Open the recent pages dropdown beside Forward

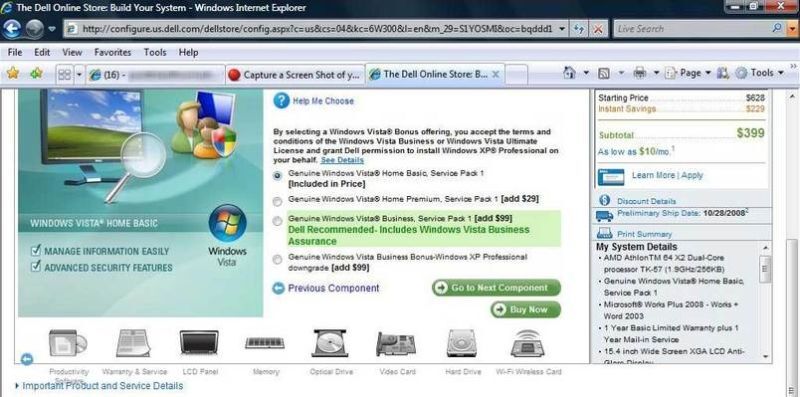click(52, 29)
